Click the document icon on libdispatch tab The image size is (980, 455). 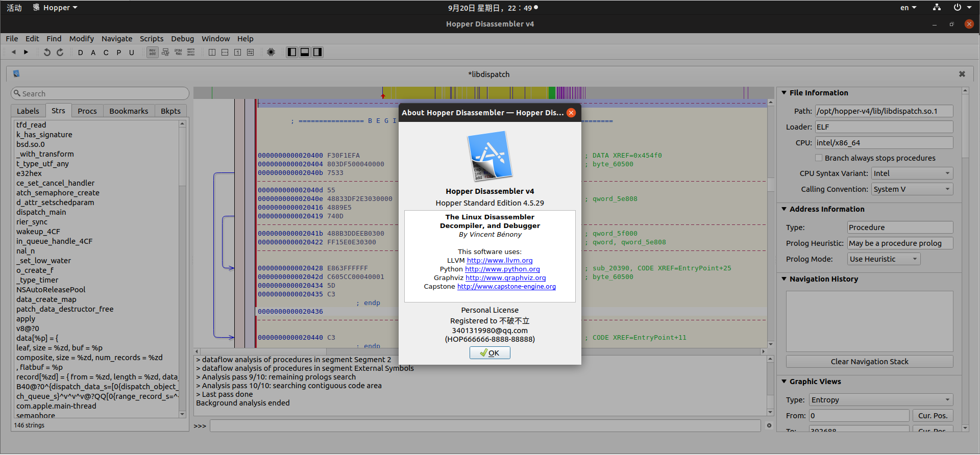pos(16,73)
